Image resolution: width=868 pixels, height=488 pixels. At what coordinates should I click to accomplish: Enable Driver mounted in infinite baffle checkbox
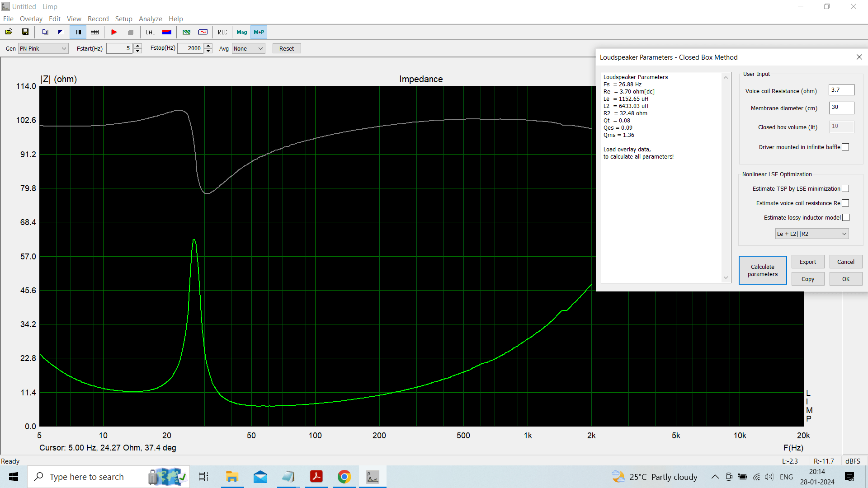845,147
